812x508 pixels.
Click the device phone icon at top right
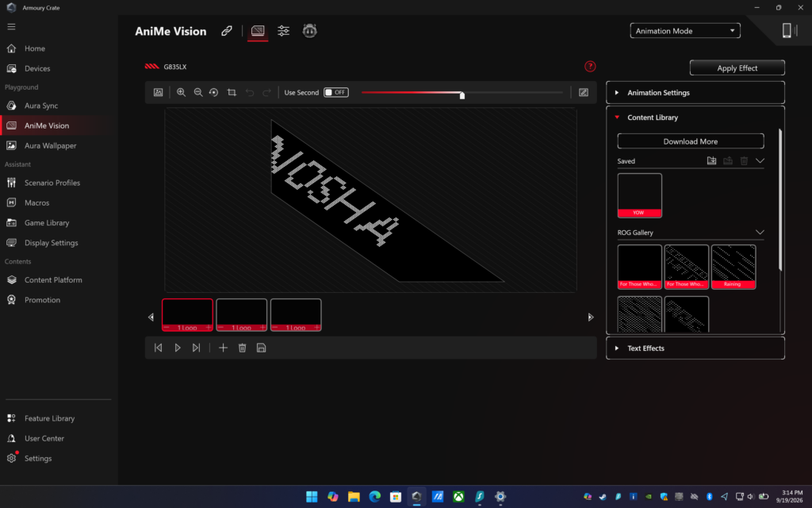788,31
